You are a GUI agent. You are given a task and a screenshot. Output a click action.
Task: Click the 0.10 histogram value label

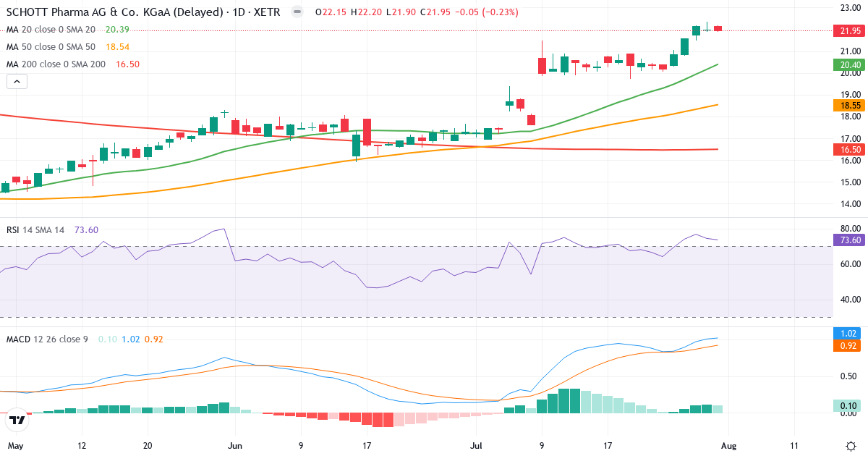tap(847, 406)
